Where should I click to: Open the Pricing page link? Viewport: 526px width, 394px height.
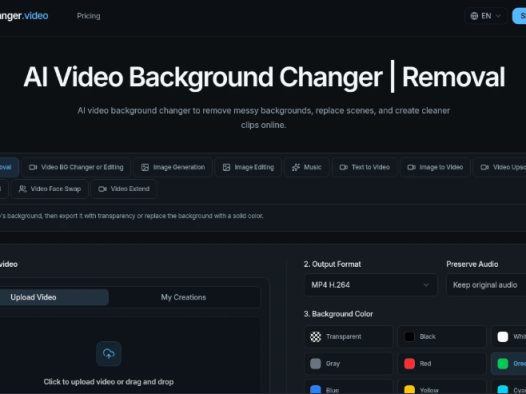click(x=88, y=16)
